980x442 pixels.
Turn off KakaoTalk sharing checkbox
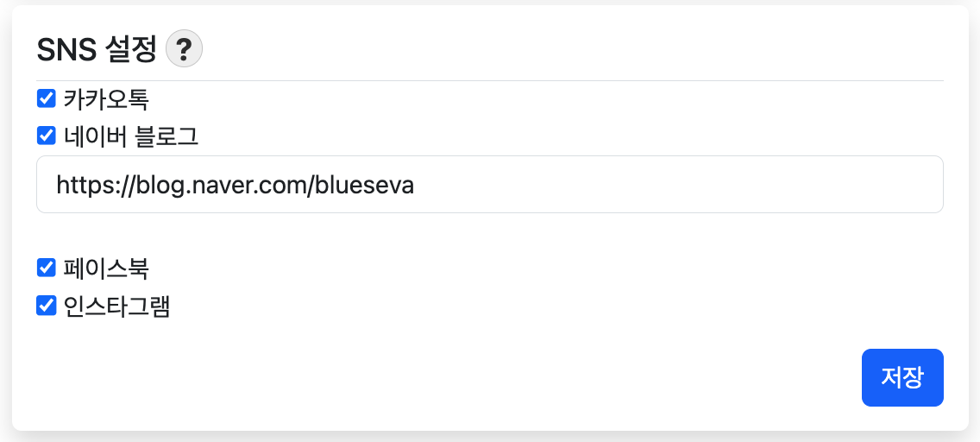(x=47, y=98)
